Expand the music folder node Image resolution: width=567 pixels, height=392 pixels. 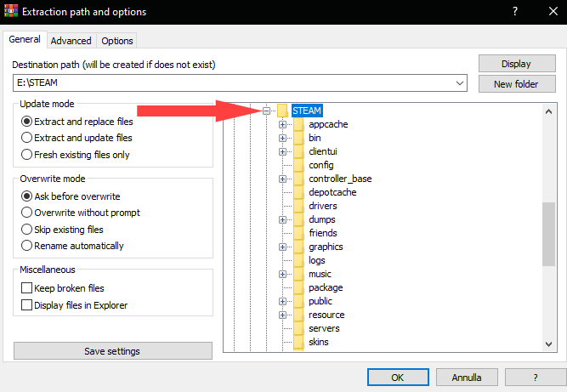(x=283, y=275)
